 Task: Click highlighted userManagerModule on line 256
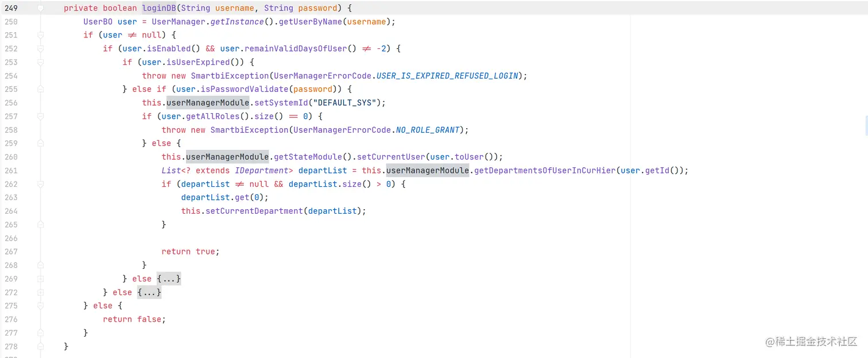[208, 103]
